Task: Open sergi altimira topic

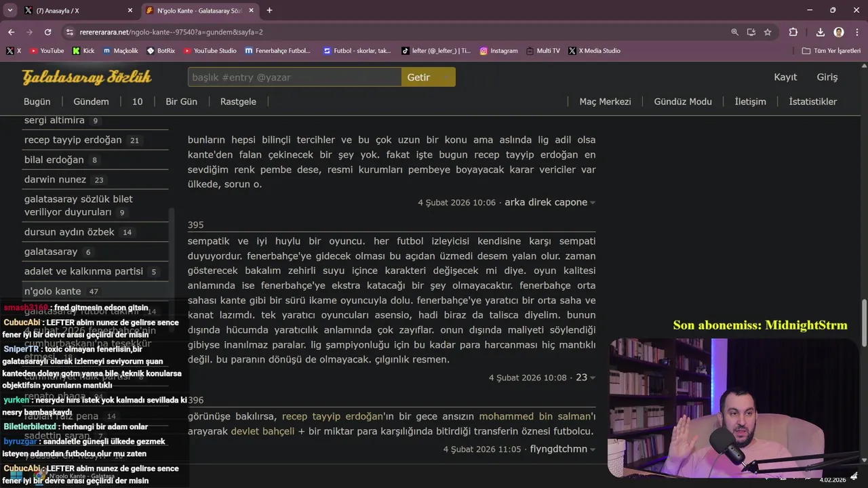Action: point(54,121)
